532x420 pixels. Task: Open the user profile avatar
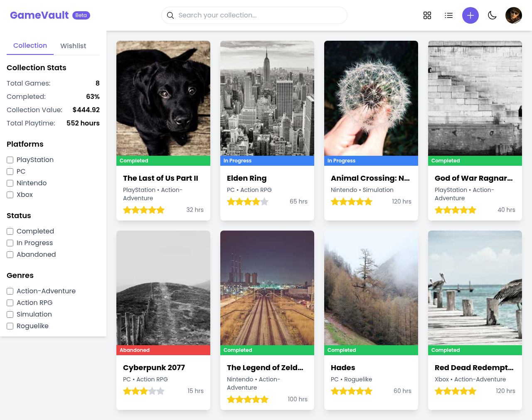pyautogui.click(x=514, y=15)
